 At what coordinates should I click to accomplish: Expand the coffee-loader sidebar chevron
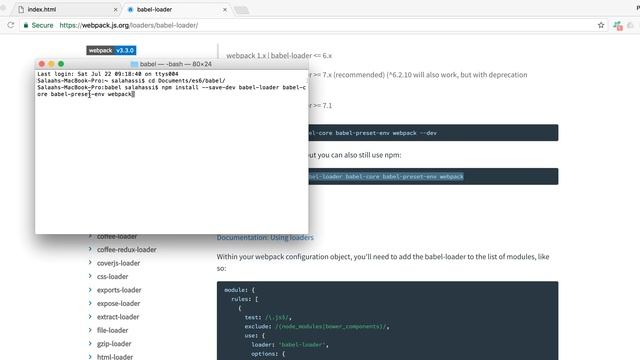coord(90,236)
